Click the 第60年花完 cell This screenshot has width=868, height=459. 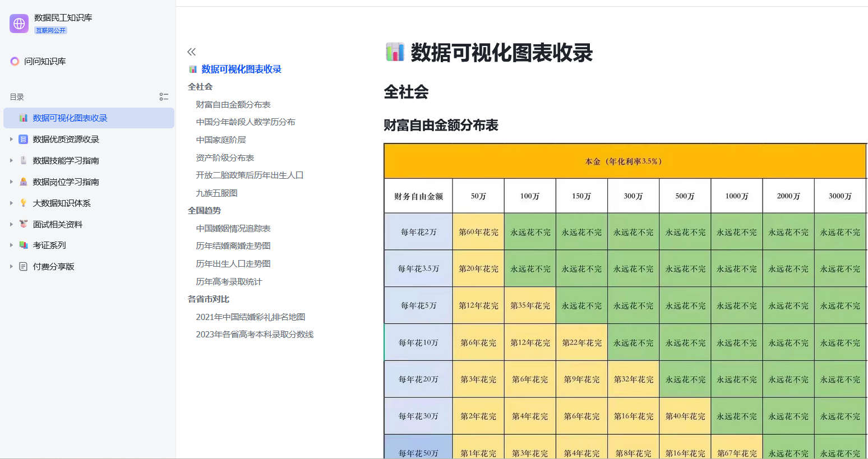coord(478,232)
